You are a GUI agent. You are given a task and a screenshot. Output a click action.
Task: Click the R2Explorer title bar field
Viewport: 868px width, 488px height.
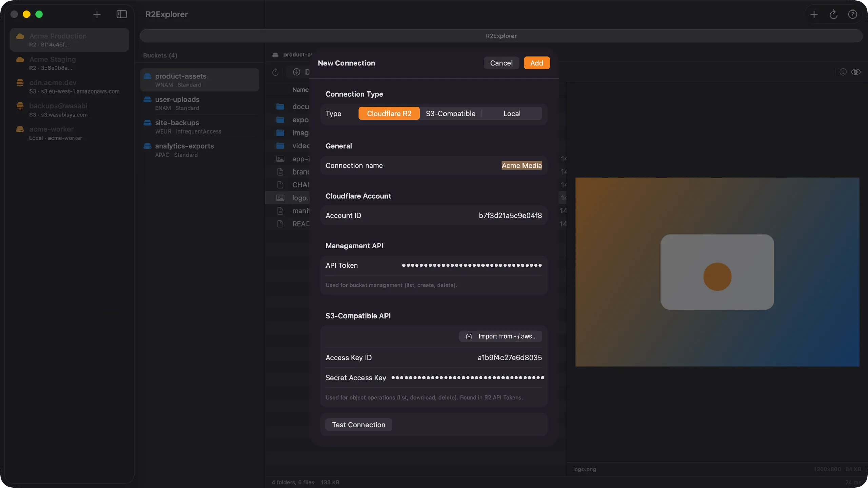501,36
